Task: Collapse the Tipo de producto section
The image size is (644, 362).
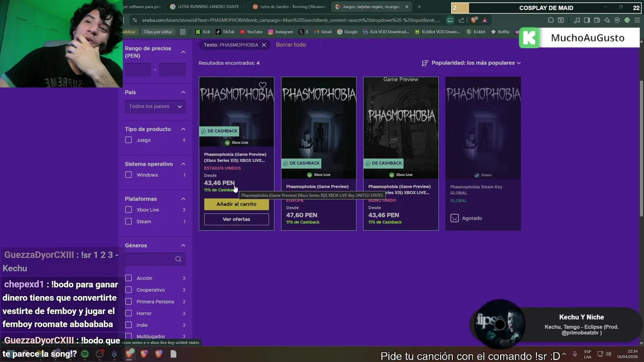Action: 183,129
